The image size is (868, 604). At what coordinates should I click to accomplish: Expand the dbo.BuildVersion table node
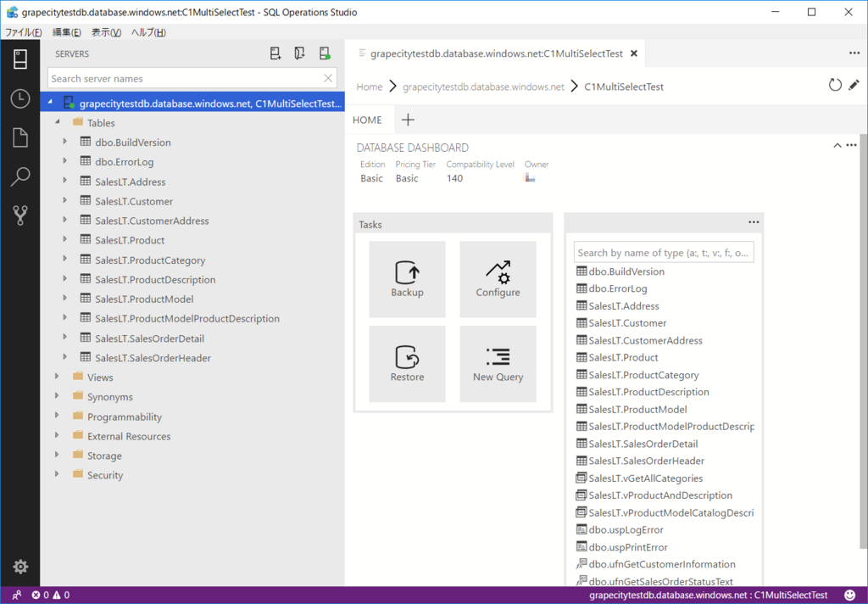[x=64, y=142]
